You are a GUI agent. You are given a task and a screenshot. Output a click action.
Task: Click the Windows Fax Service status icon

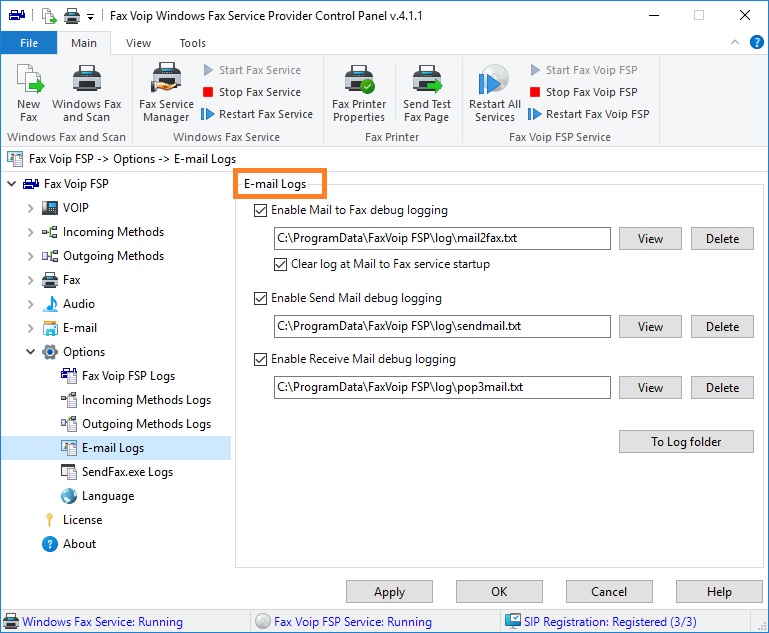pos(11,621)
